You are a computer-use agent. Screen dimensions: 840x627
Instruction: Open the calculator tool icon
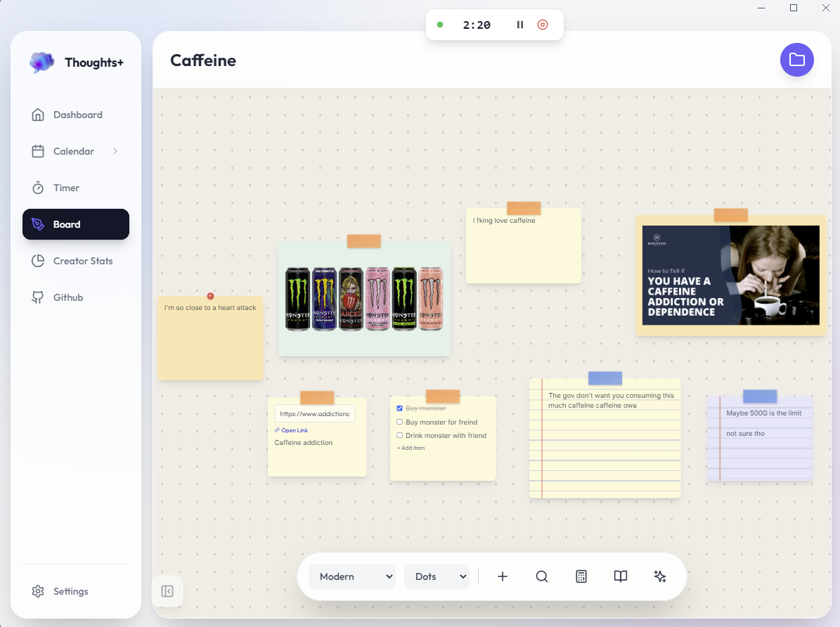coord(581,576)
